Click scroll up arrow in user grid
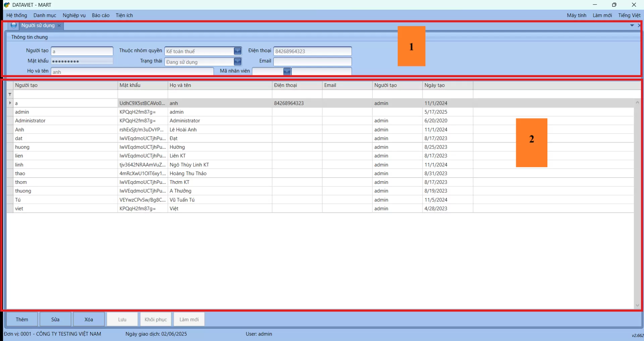 coord(637,103)
